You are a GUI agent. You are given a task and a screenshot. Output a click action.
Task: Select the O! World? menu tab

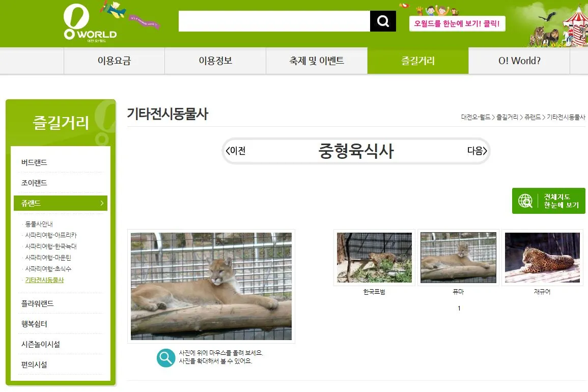coord(519,61)
